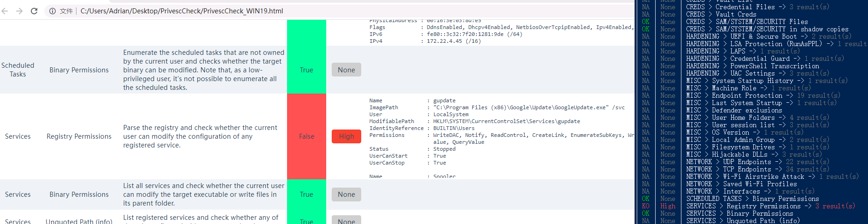Click the UAC Settings line in terminal
The height and width of the screenshot is (224, 868).
752,73
